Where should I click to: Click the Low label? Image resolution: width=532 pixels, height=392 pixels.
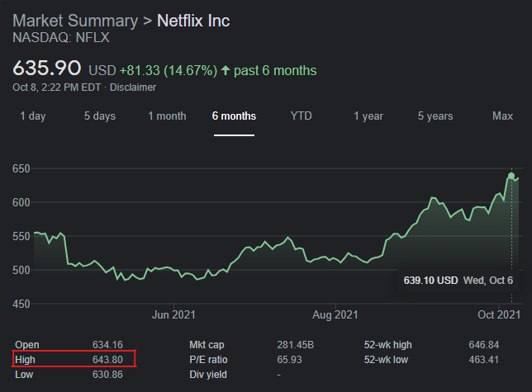(x=24, y=375)
